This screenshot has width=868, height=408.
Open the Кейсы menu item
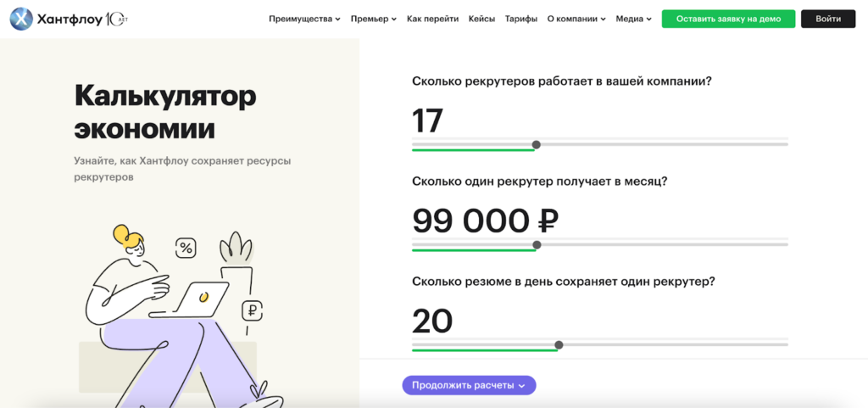[x=481, y=19]
